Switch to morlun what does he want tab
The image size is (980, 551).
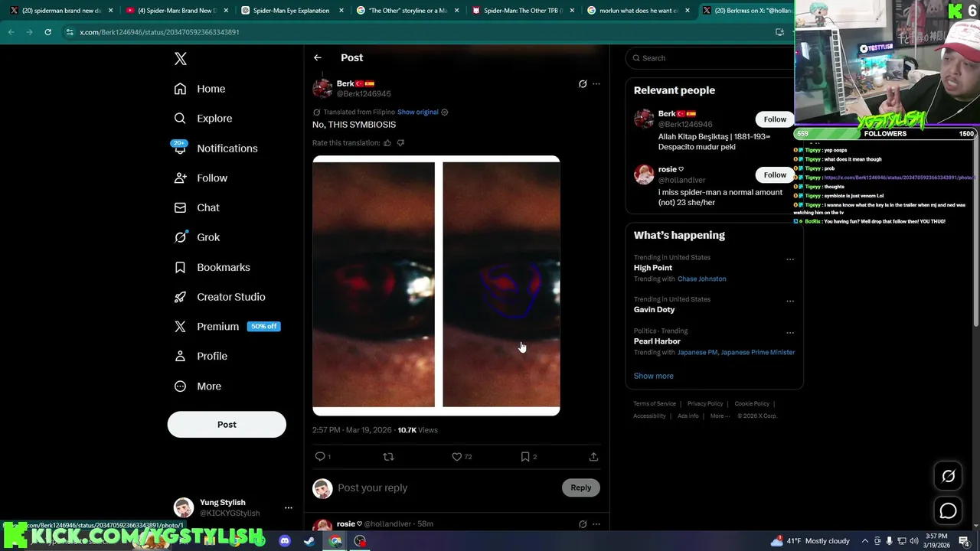pos(639,11)
